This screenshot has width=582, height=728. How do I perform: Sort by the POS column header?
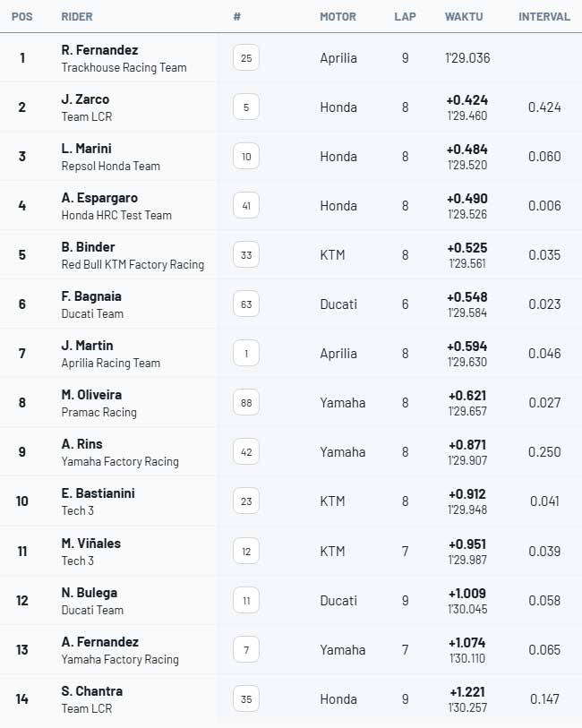pyautogui.click(x=22, y=17)
